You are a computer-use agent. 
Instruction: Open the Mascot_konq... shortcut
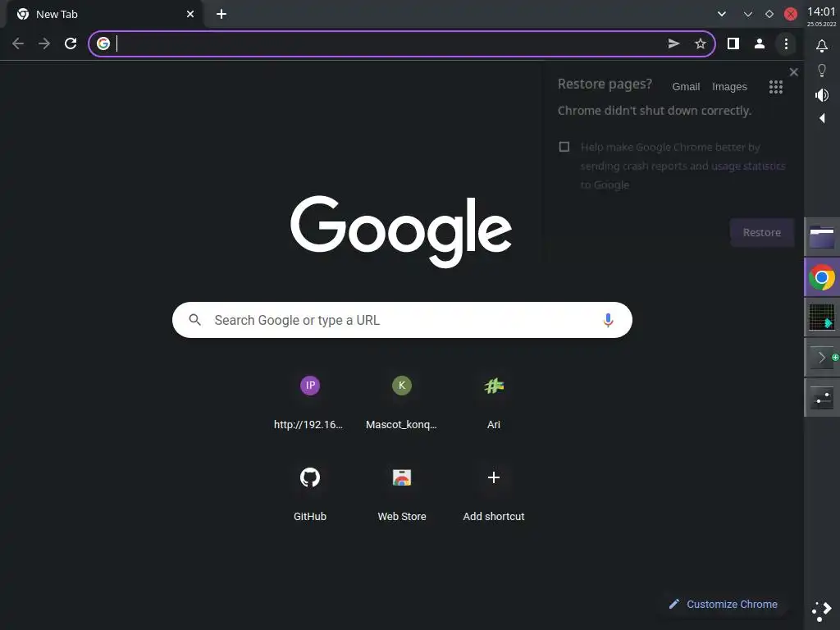click(x=402, y=402)
